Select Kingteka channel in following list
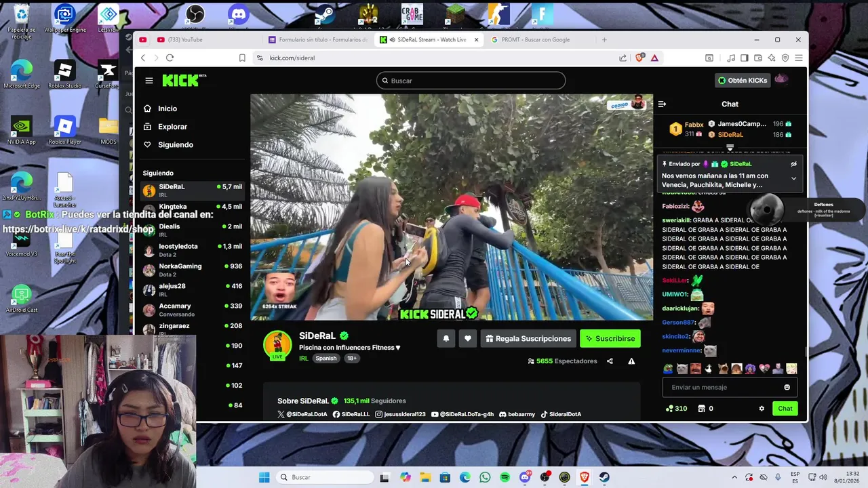The image size is (868, 488). [x=192, y=210]
